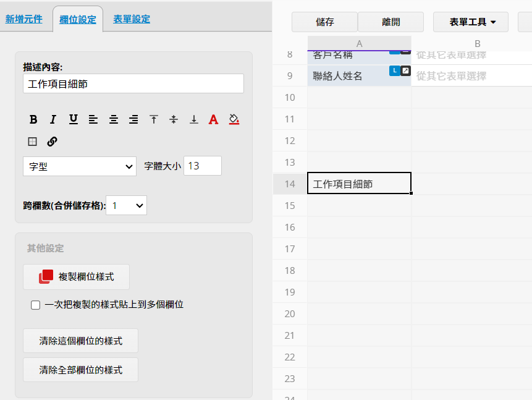The image size is (532, 400).
Task: Toggle bold formatting for the field
Action: [x=33, y=119]
